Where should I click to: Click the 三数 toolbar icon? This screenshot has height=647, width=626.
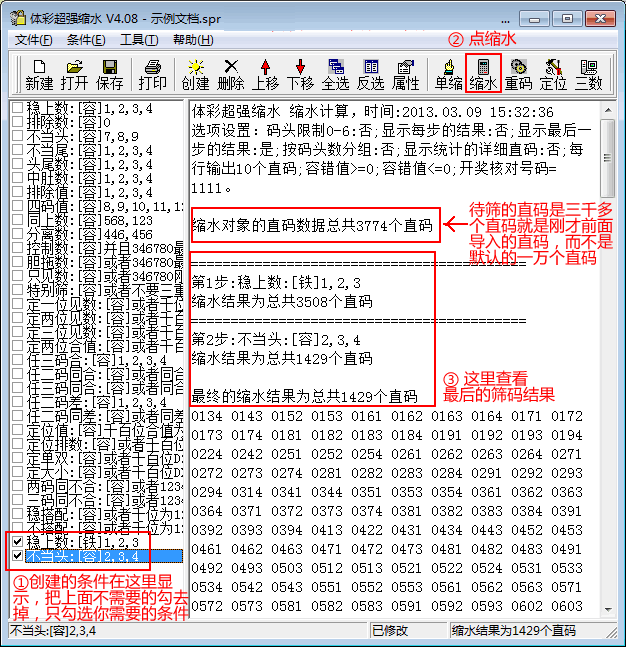589,75
